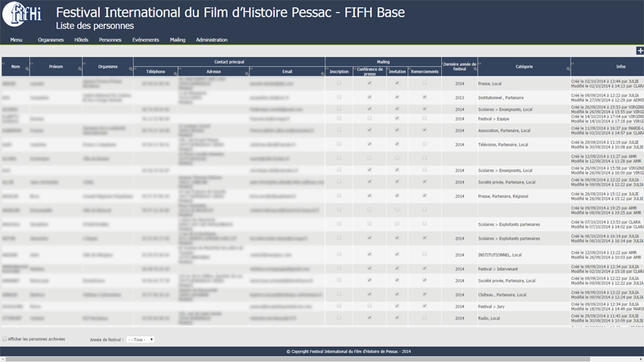Image resolution: width=644 pixels, height=362 pixels.
Task: Open the Personnes menu
Action: pos(110,39)
